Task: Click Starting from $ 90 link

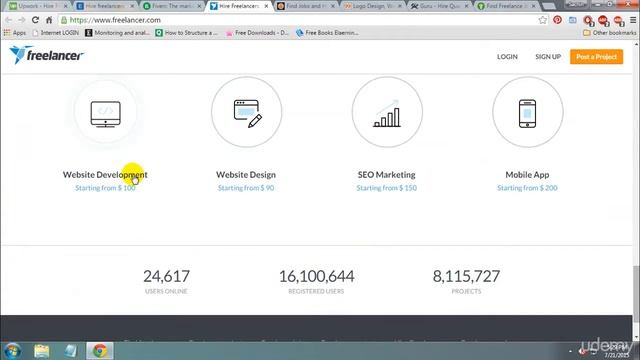Action: coord(246,188)
